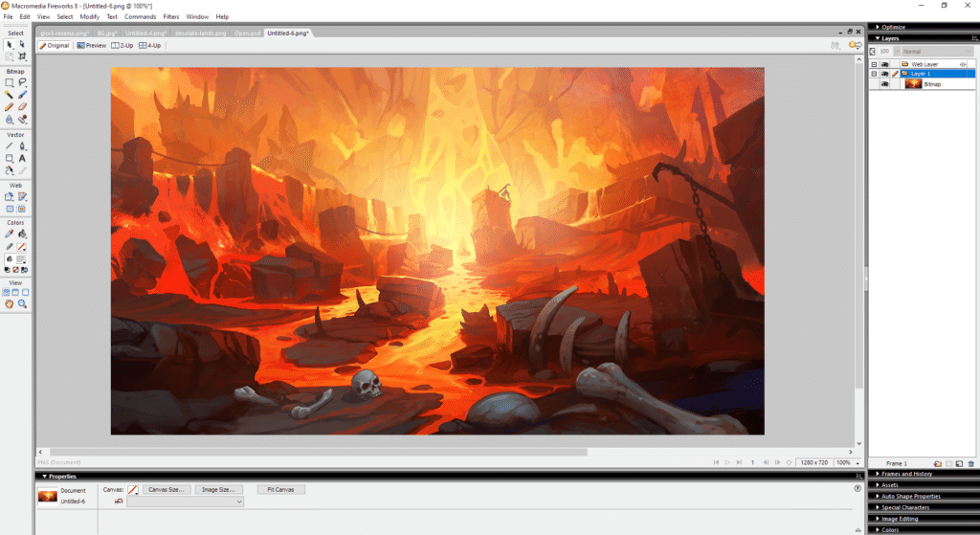
Task: Open the Filters menu
Action: pyautogui.click(x=170, y=17)
